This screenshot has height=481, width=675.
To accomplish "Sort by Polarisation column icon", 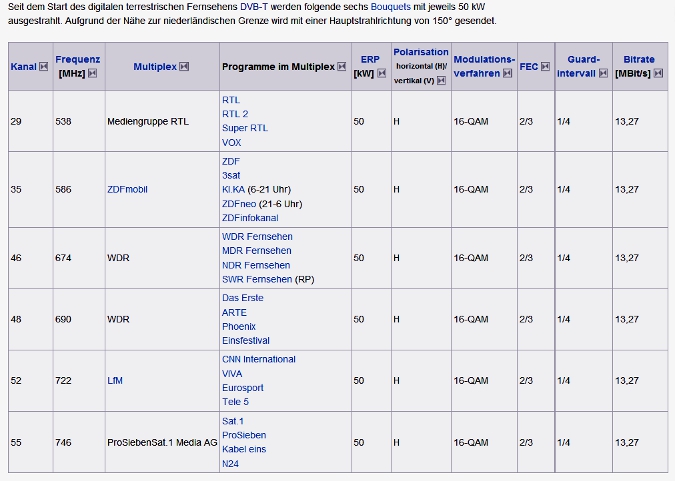I will (x=441, y=81).
